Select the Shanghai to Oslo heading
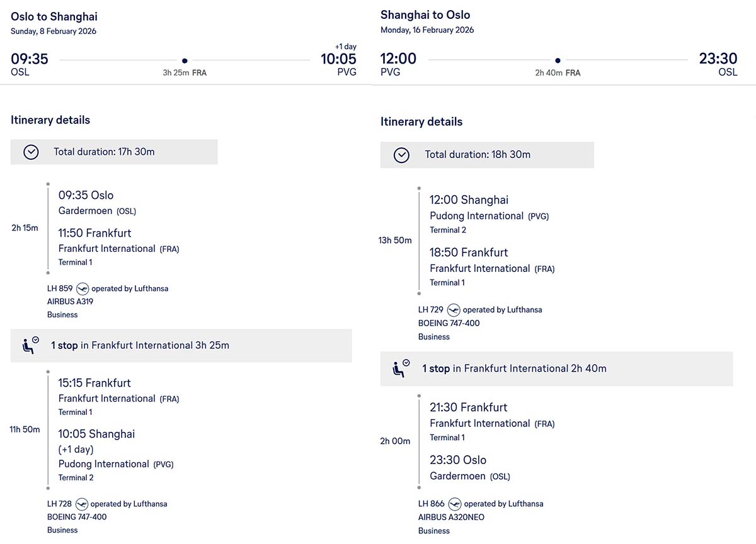Viewport: 756px width, 544px height. [x=425, y=15]
